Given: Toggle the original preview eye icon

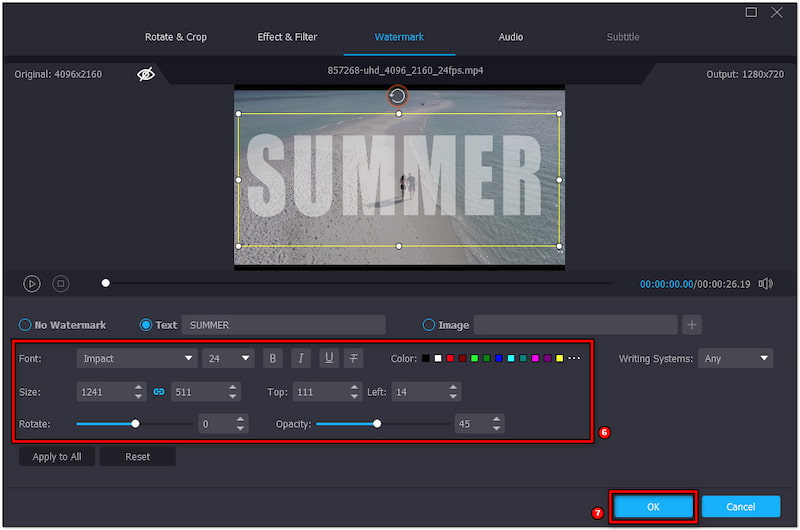Looking at the screenshot, I should coord(146,74).
